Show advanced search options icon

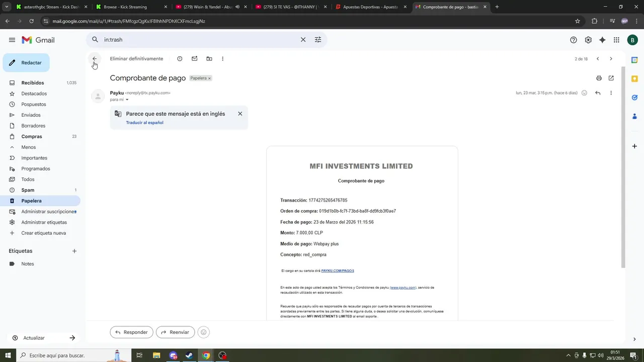tap(318, 40)
